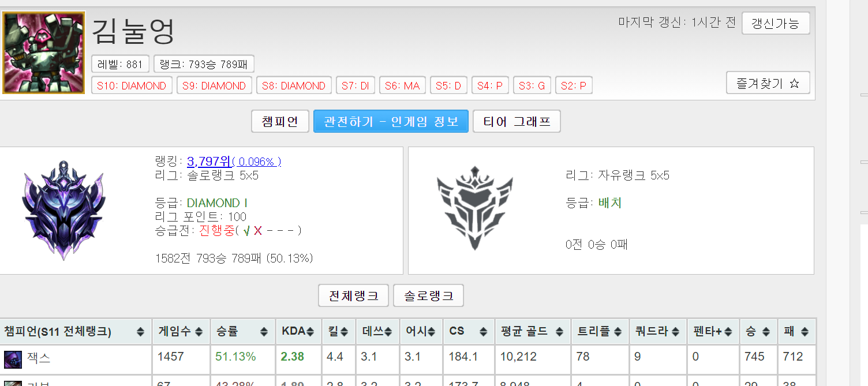Click the 배치 placement grade text
Image resolution: width=868 pixels, height=386 pixels.
pyautogui.click(x=610, y=203)
